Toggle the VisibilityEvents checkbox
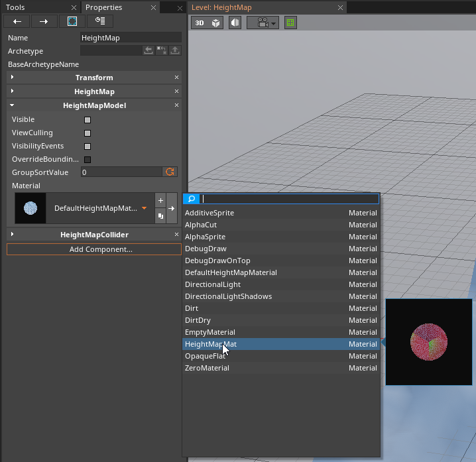 [88, 146]
